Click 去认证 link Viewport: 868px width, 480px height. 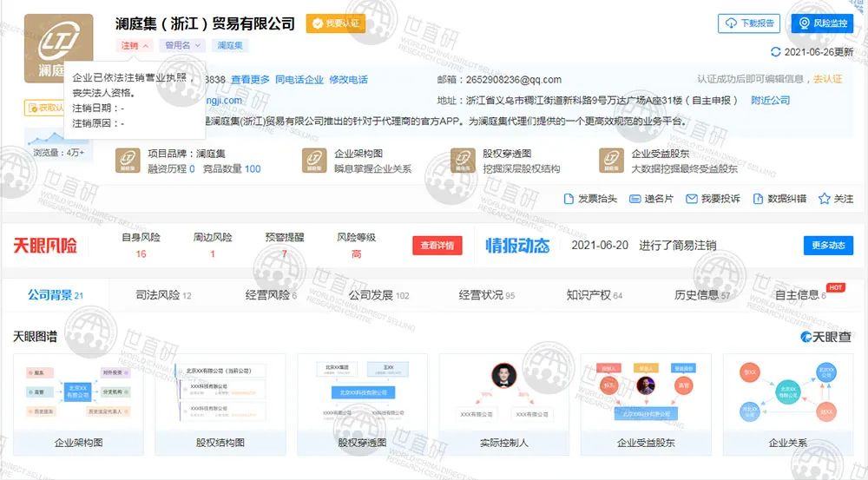click(827, 79)
